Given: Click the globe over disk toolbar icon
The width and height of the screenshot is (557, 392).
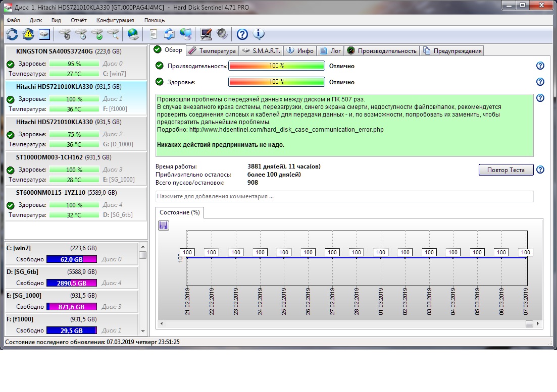Looking at the screenshot, I should click(x=133, y=34).
